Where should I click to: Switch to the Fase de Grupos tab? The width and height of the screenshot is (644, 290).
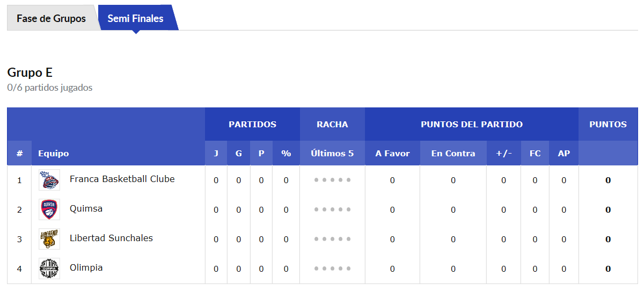coord(51,18)
